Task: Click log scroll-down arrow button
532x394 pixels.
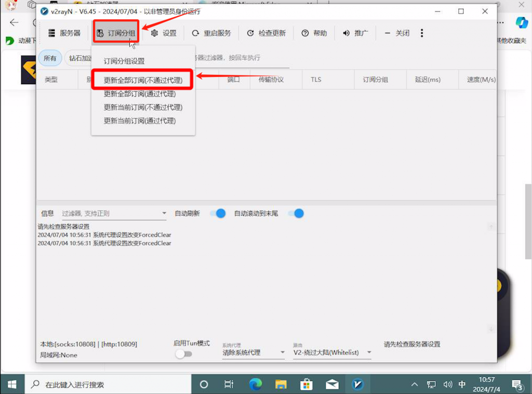Action: 491,329
